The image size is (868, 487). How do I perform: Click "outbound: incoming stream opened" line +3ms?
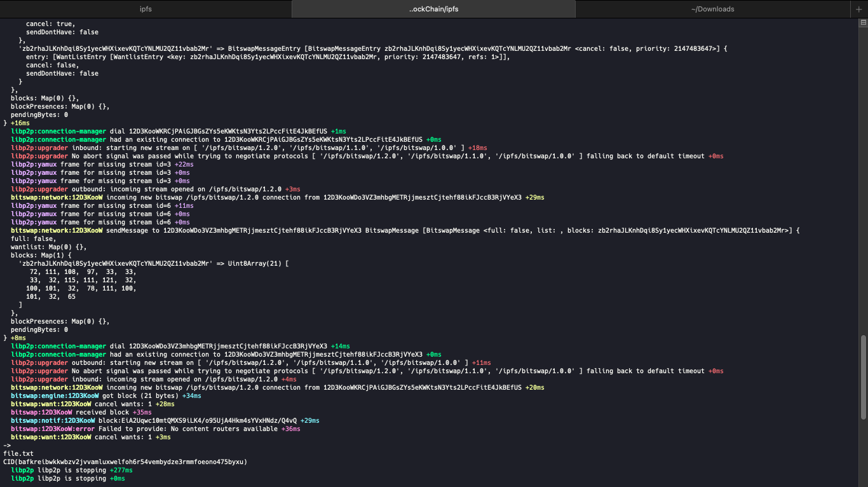click(155, 189)
